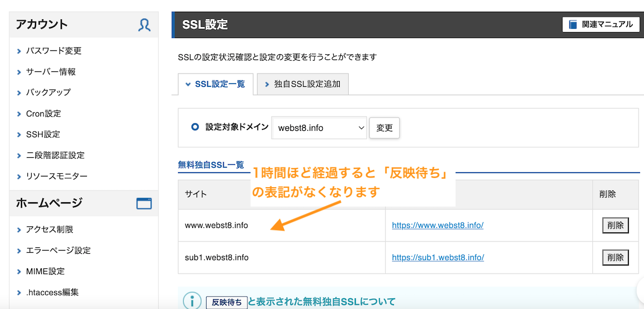Click the chevron on SSL設定一覧 tab
The width and height of the screenshot is (644, 309).
(x=187, y=84)
